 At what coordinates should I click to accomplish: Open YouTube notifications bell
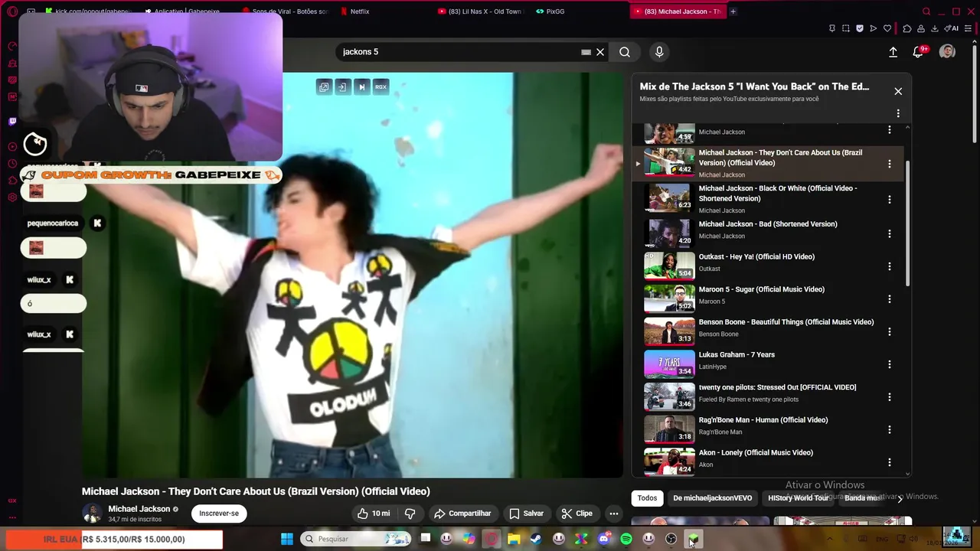(918, 52)
